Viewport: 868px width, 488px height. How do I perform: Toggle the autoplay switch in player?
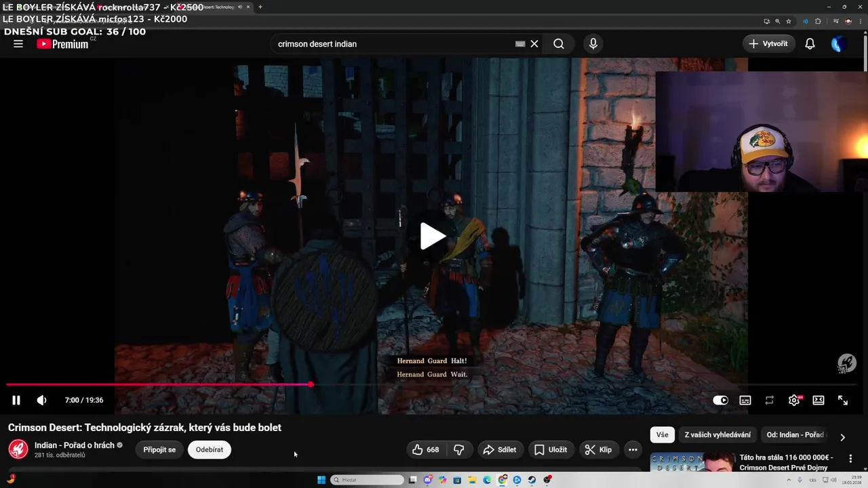tap(720, 401)
